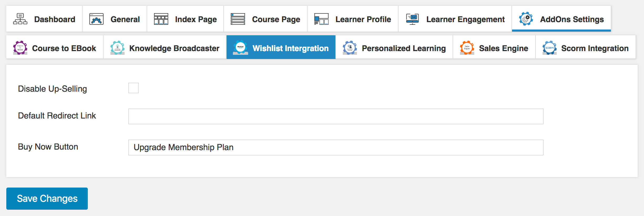644x216 pixels.
Task: Click the Index Page grid icon
Action: [x=161, y=19]
